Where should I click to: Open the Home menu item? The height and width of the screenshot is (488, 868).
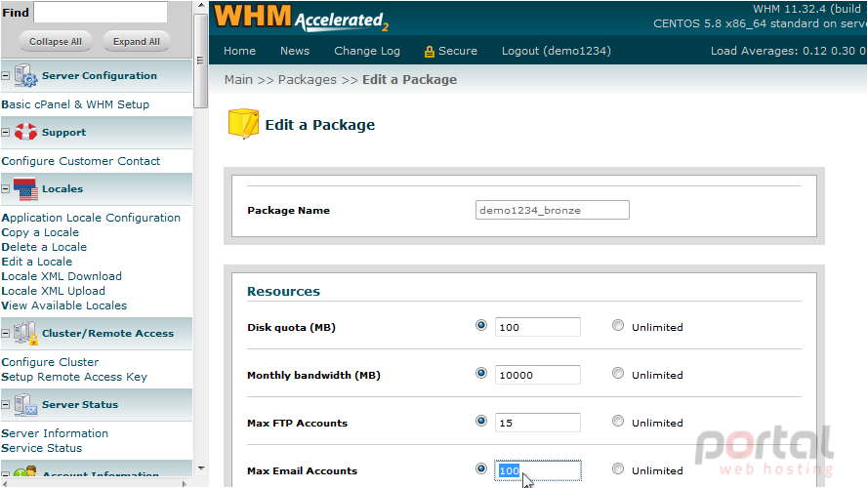coord(239,51)
